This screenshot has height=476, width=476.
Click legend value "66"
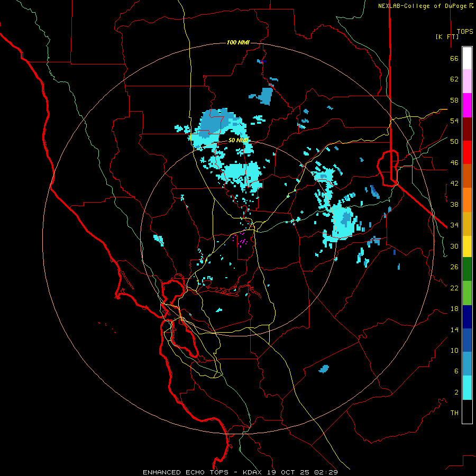[454, 59]
